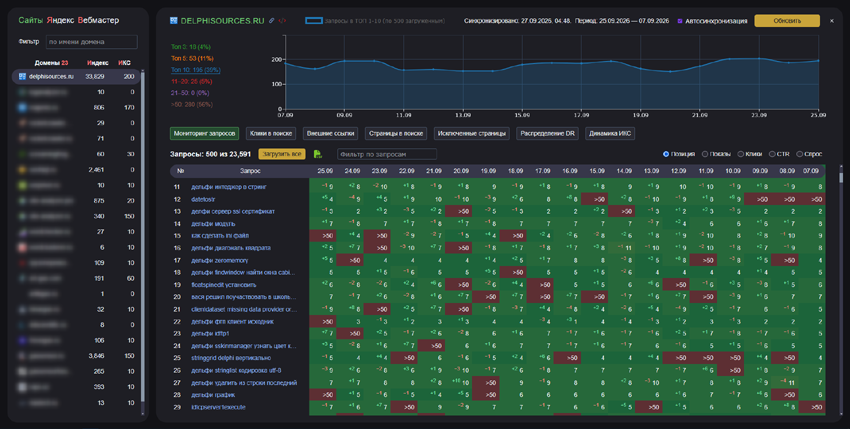Open the Клики в поиске tab

click(x=271, y=133)
